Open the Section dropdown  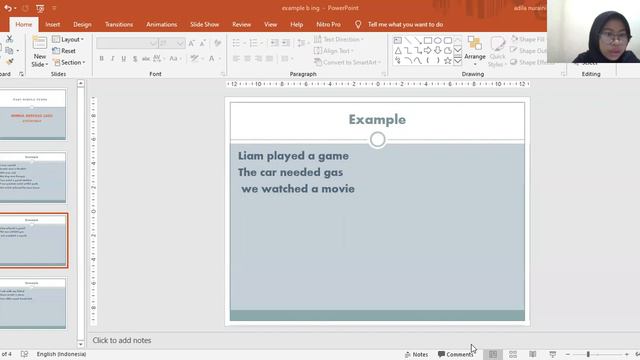pos(69,62)
